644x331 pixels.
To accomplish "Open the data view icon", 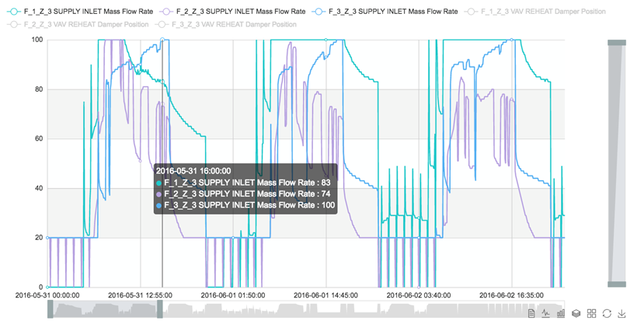I will pyautogui.click(x=531, y=313).
